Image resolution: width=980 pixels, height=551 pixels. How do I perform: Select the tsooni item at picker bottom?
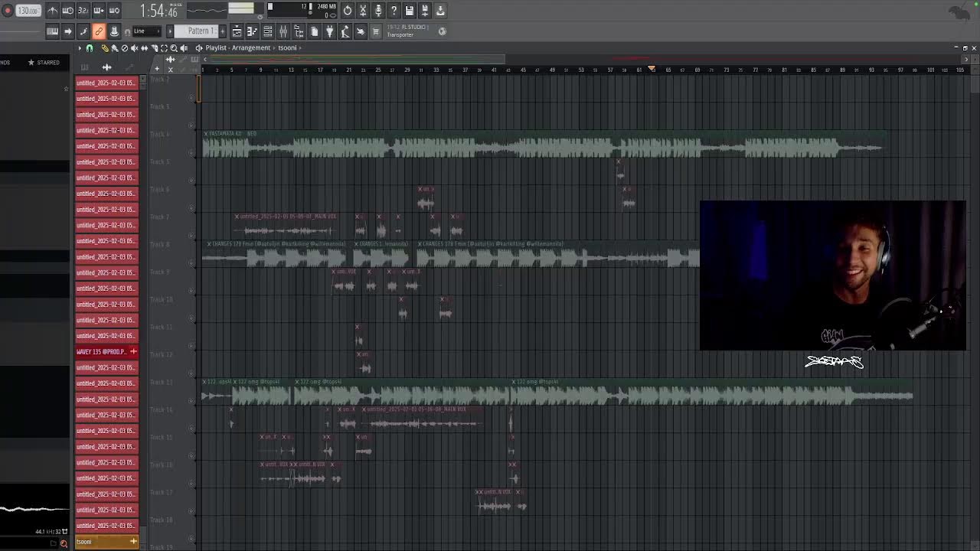coord(106,542)
